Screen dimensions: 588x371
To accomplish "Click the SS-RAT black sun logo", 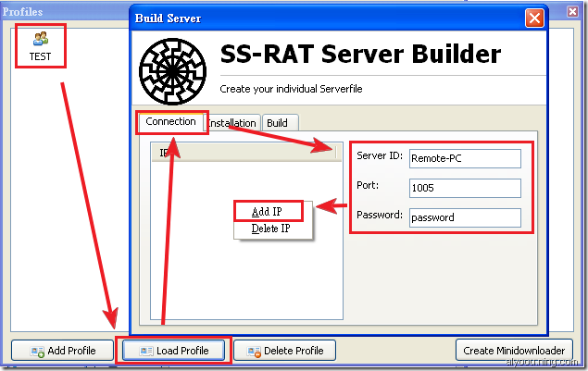I will (x=172, y=71).
